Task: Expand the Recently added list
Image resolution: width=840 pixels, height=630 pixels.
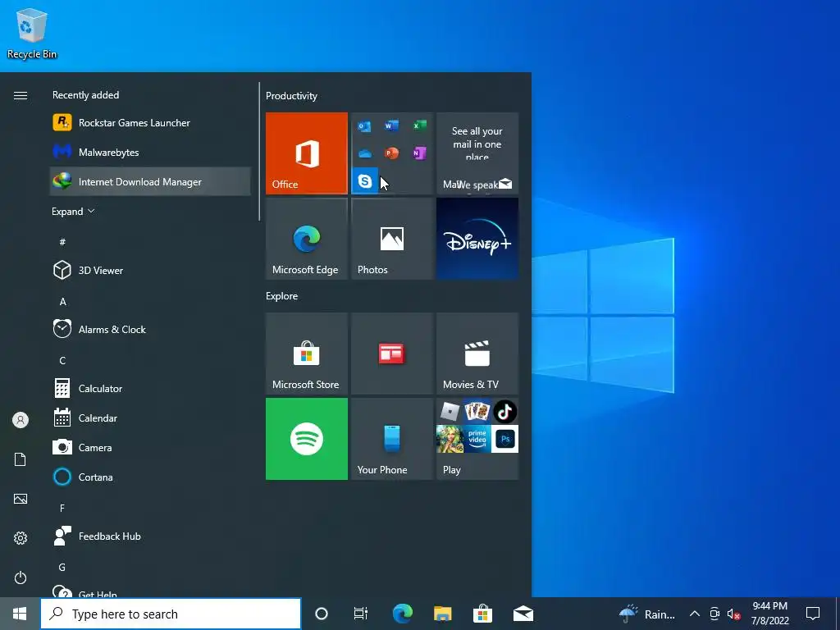Action: [73, 212]
